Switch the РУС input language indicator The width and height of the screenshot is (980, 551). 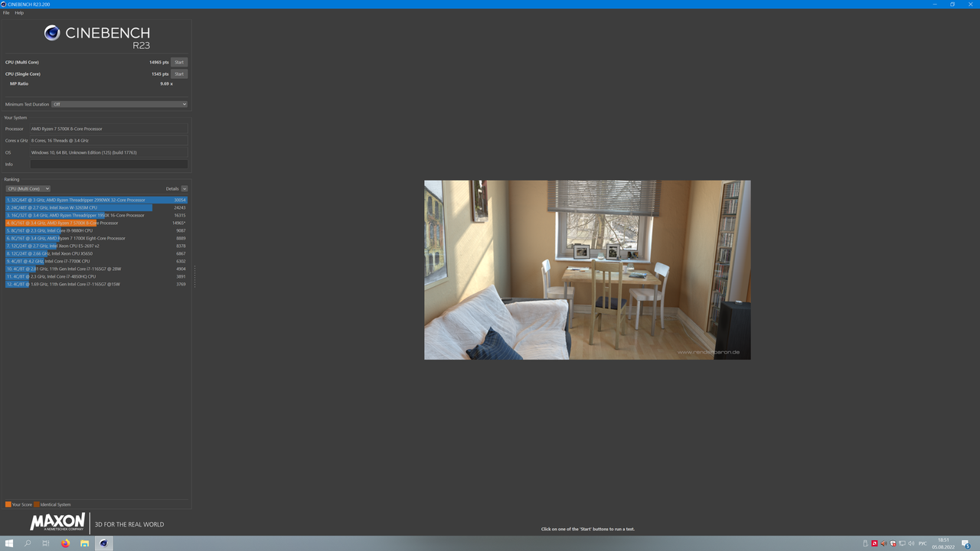(923, 543)
